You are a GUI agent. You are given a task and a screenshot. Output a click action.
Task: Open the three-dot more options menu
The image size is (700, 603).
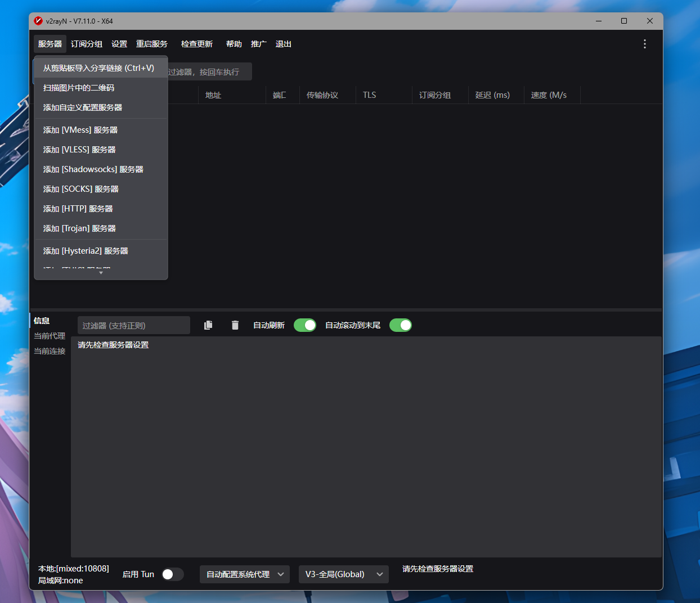645,44
